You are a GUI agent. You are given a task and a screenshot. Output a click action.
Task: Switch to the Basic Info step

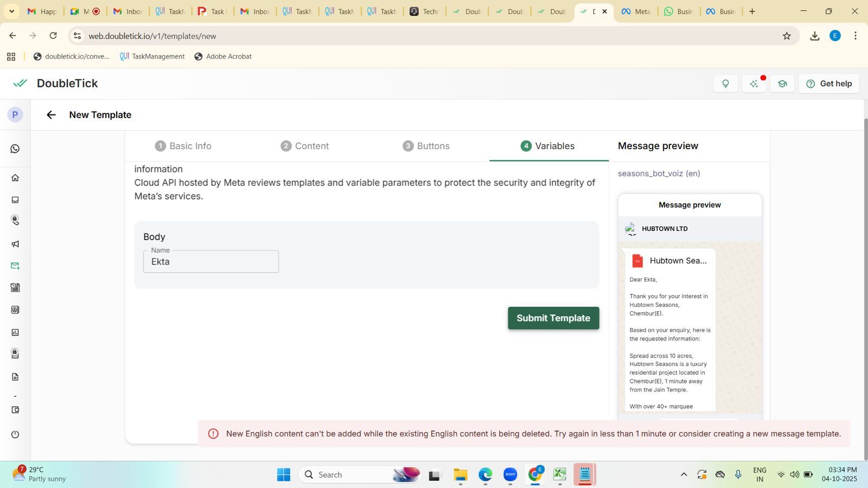click(183, 146)
